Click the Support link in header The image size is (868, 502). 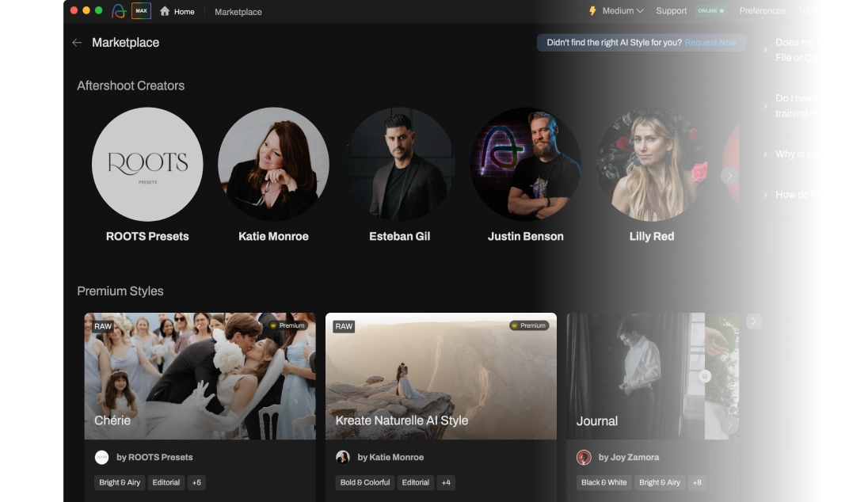pos(671,11)
